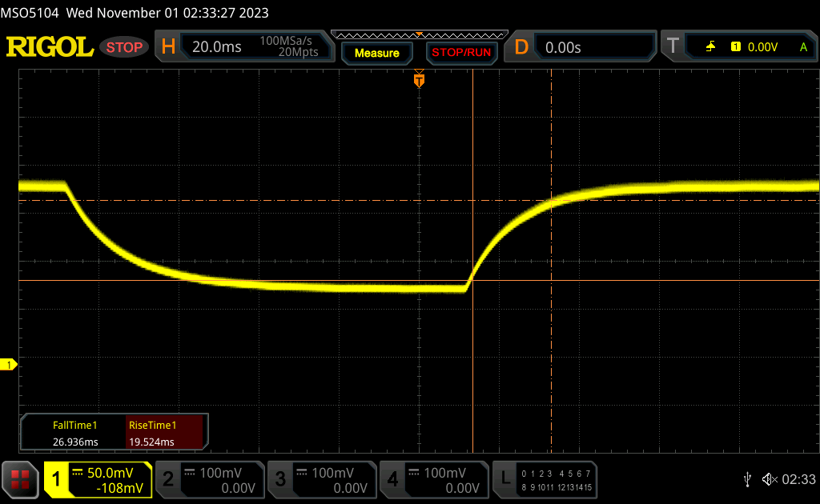Open the horizontal timebase H menu
The width and height of the screenshot is (820, 504).
click(168, 47)
